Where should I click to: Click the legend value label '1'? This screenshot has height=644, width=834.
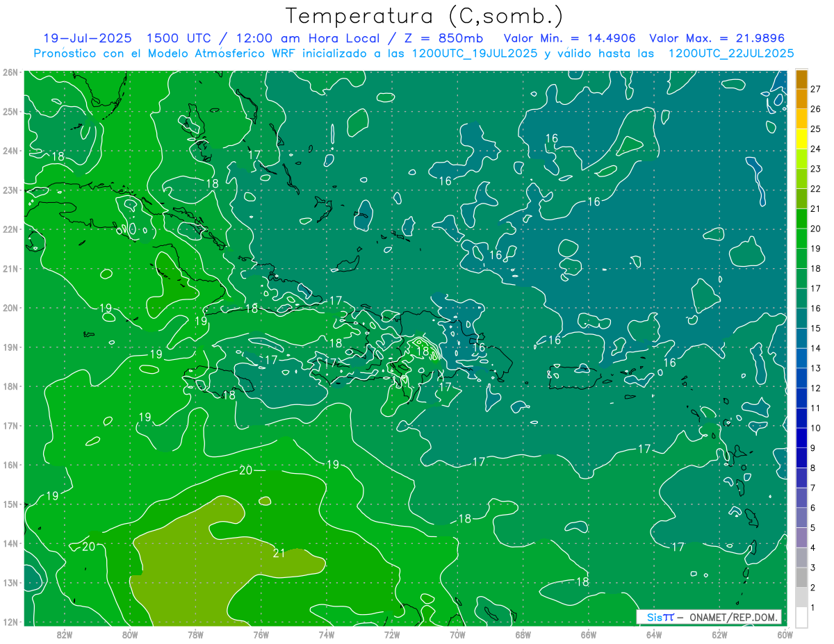pyautogui.click(x=813, y=608)
